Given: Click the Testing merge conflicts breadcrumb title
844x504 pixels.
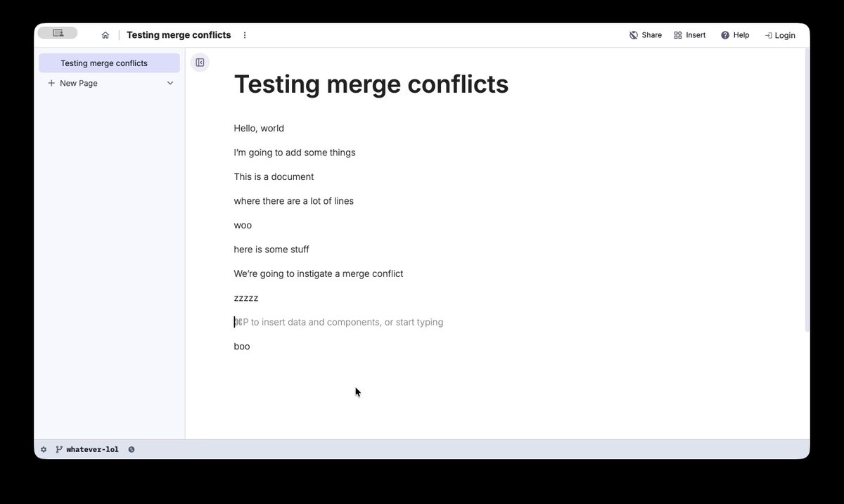Looking at the screenshot, I should [179, 35].
